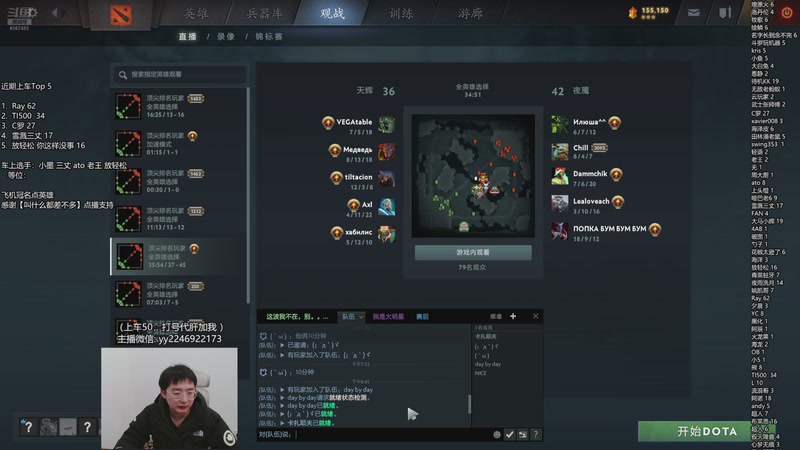Click the hero search input field
This screenshot has width=800, height=450.
[x=179, y=74]
